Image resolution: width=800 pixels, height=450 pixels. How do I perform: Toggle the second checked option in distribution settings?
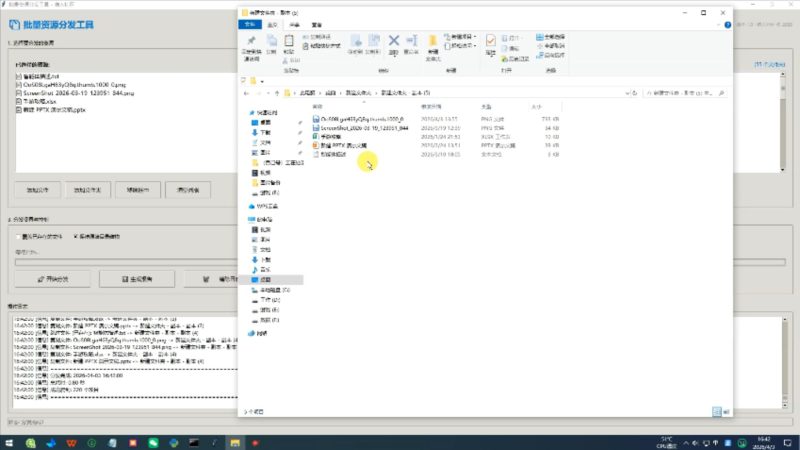tap(72, 237)
